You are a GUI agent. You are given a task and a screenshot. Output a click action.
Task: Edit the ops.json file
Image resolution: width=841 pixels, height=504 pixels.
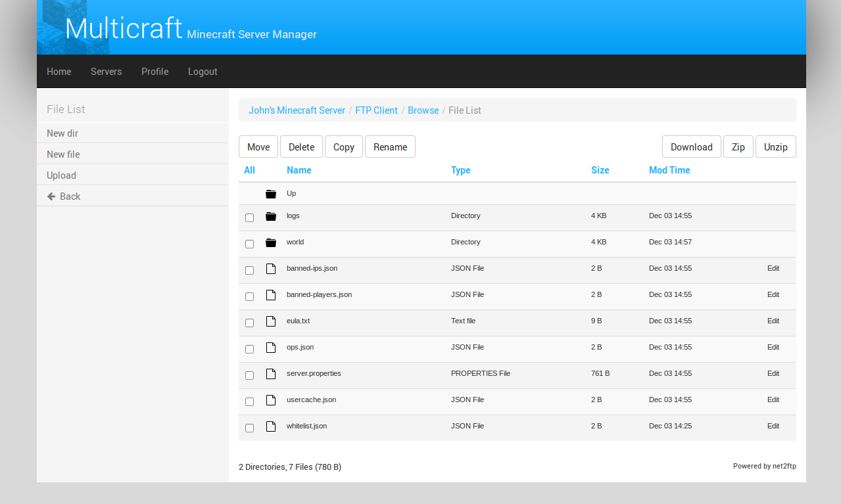pos(773,347)
